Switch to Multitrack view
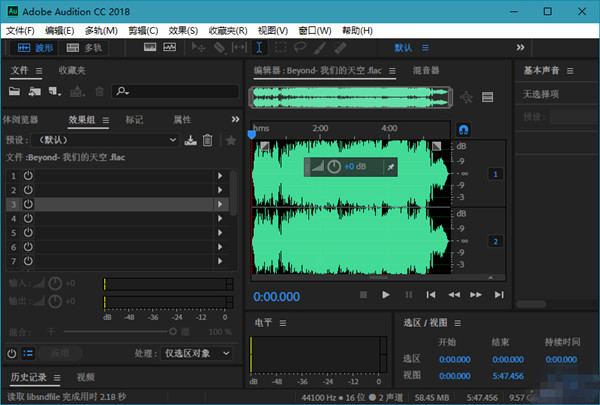Screen dimensions: 600x405 point(84,47)
